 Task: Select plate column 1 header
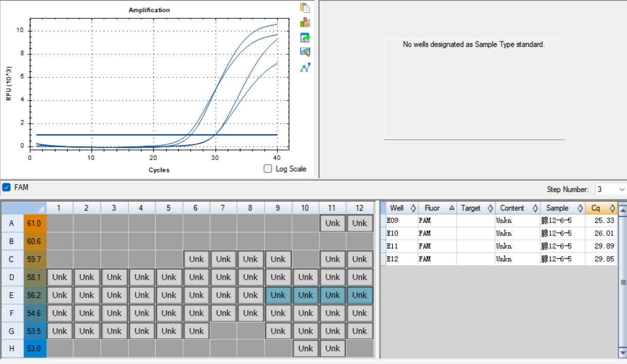tap(60, 208)
